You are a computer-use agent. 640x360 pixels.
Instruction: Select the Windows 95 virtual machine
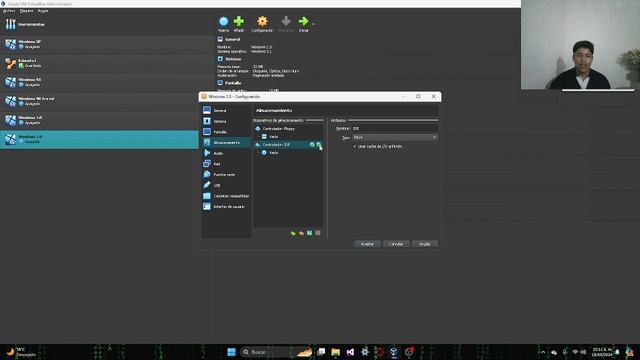coord(99,82)
